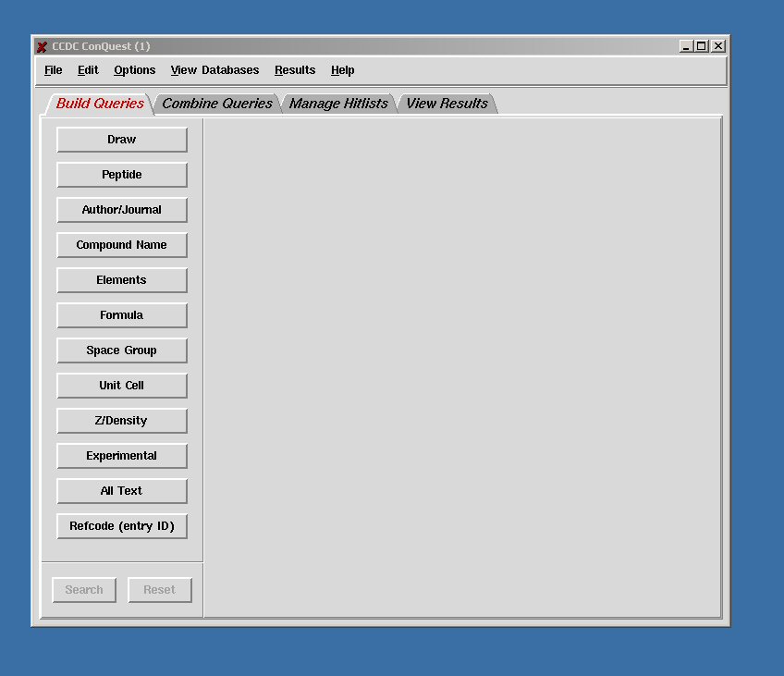Open the Unit Cell query
The image size is (784, 676).
pos(122,386)
